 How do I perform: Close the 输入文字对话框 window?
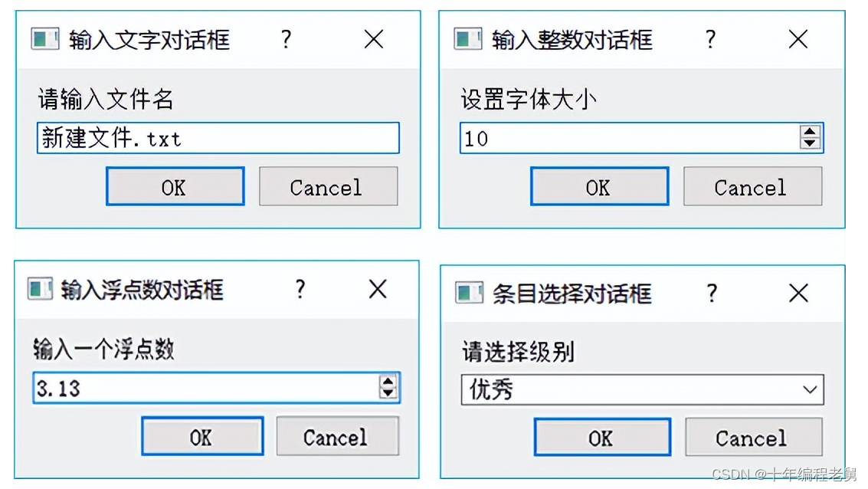[x=373, y=40]
